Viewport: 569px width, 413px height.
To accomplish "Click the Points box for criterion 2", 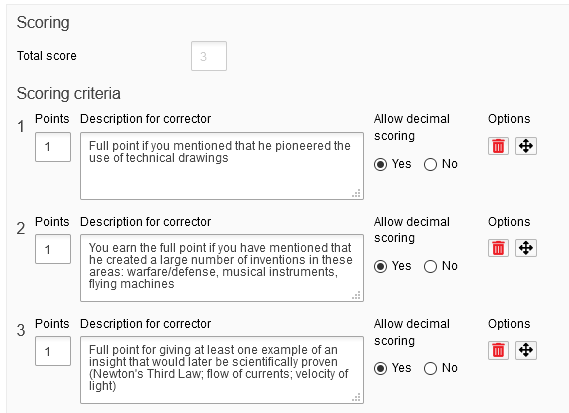I will click(53, 249).
